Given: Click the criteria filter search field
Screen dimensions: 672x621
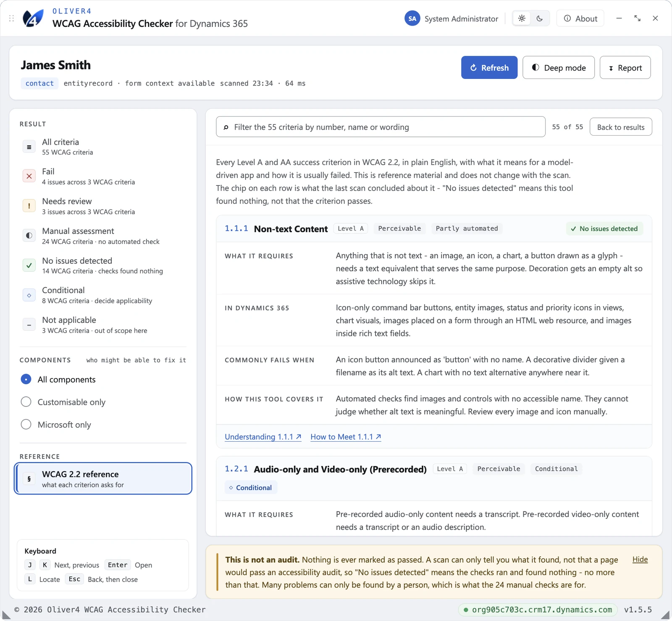Looking at the screenshot, I should coord(381,127).
